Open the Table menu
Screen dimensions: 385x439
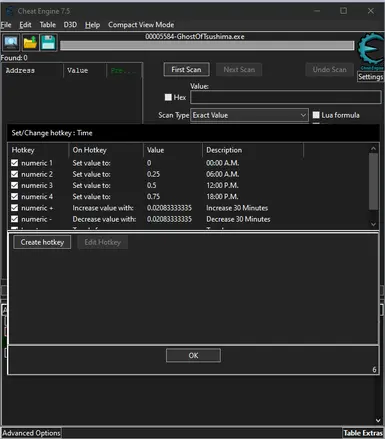click(x=48, y=25)
